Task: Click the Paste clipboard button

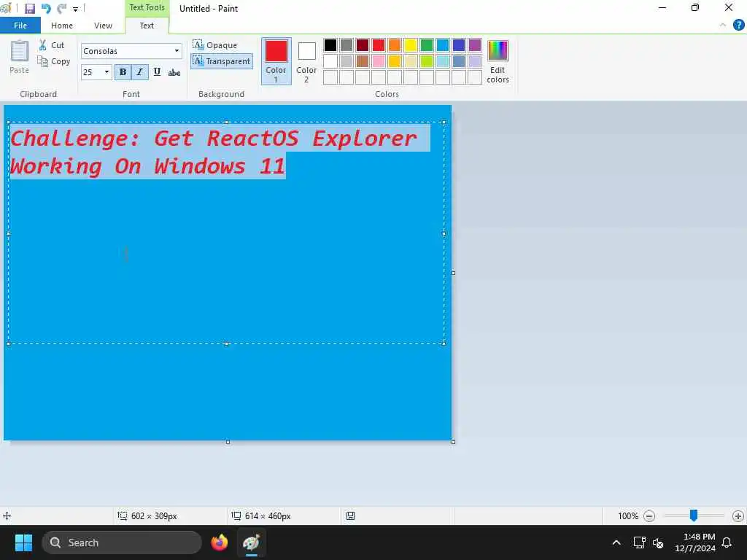Action: coord(19,57)
